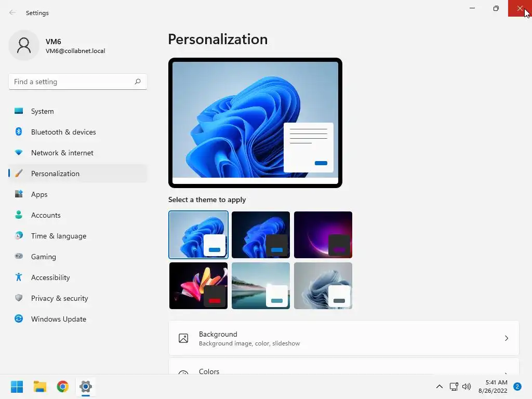This screenshot has width=532, height=399.
Task: Click the back arrow beside Settings
Action: coord(12,12)
